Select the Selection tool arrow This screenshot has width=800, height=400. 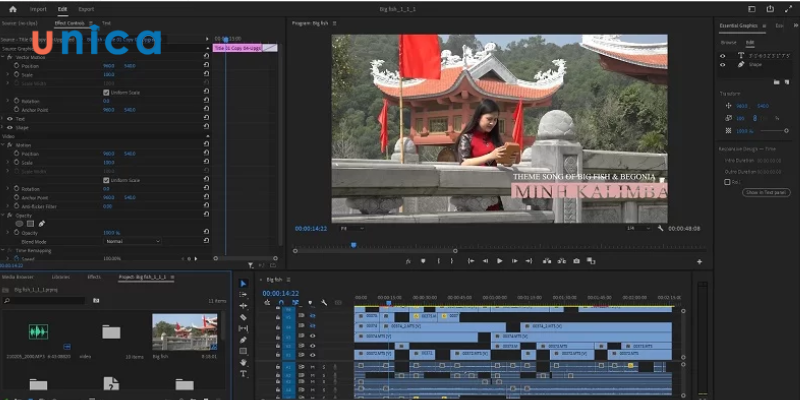pyautogui.click(x=243, y=283)
